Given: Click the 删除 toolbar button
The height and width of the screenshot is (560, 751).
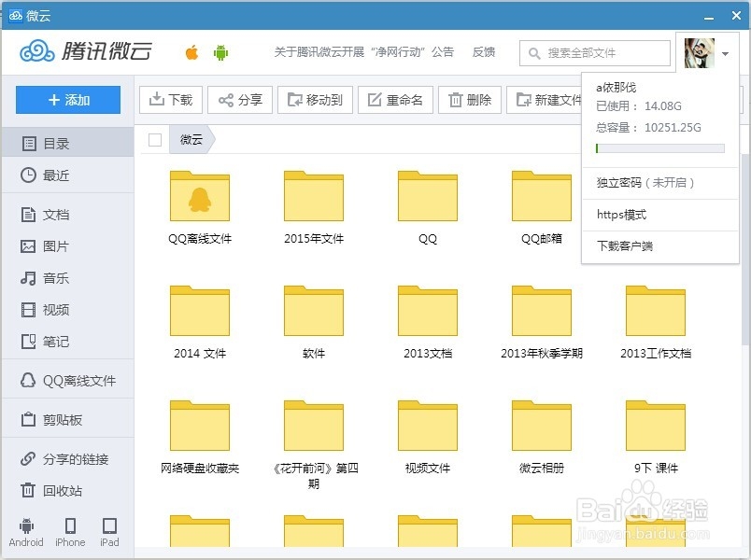Looking at the screenshot, I should pyautogui.click(x=470, y=100).
